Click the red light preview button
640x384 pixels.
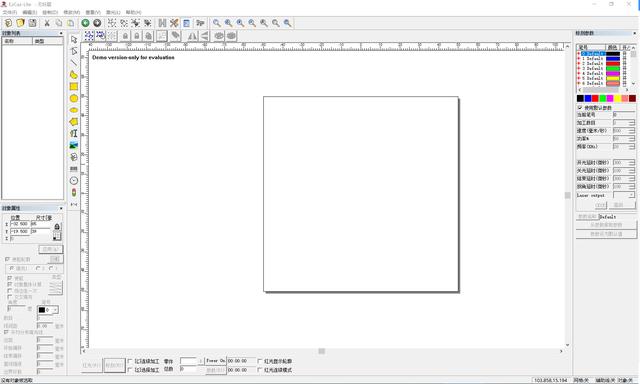pos(91,365)
